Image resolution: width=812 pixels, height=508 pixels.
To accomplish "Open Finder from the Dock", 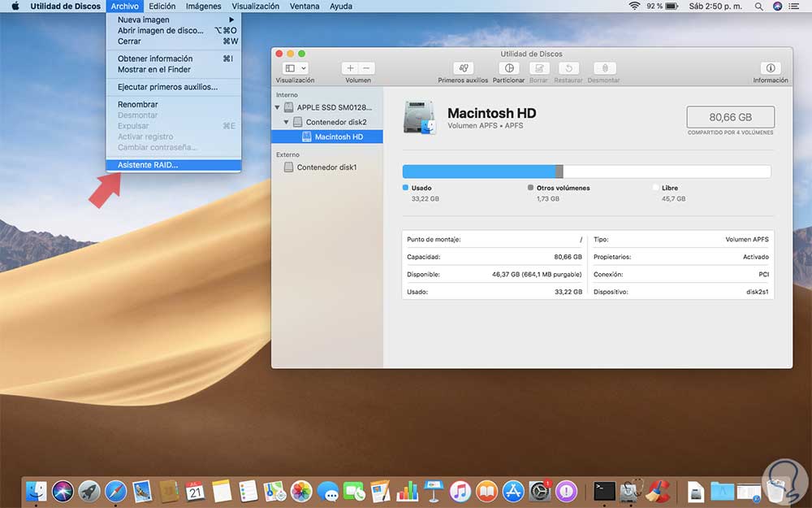I will click(x=37, y=491).
